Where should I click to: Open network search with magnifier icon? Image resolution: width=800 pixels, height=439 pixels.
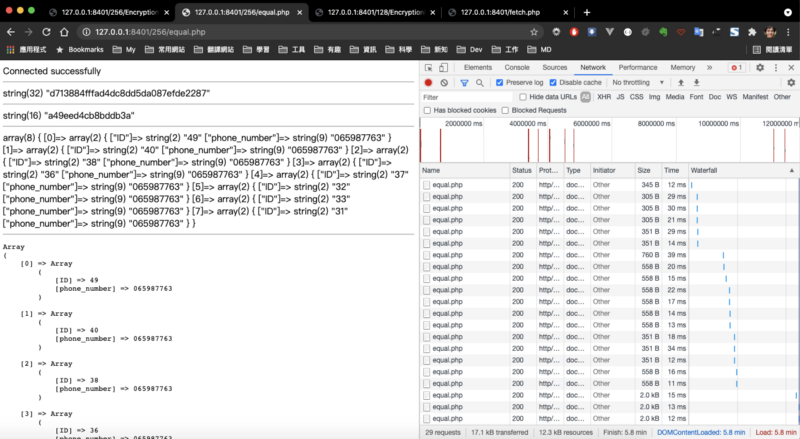[x=480, y=83]
